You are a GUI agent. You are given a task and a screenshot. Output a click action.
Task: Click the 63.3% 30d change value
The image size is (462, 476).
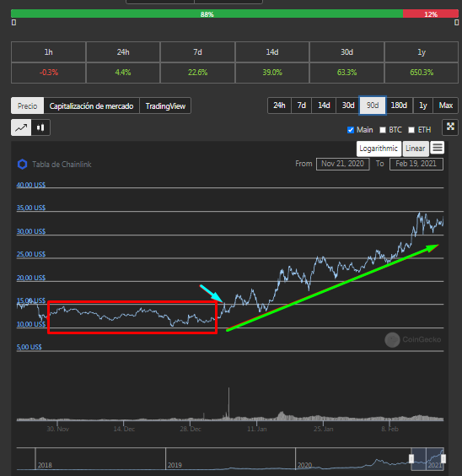coord(346,73)
